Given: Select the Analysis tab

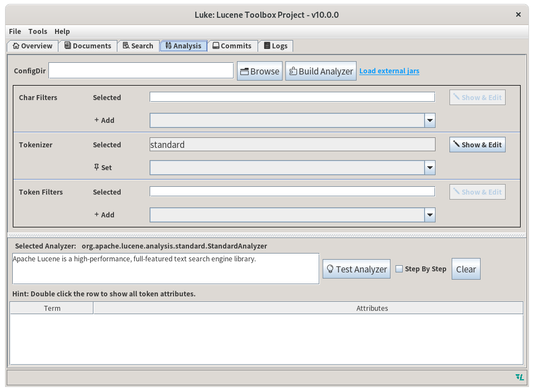Looking at the screenshot, I should [x=184, y=46].
